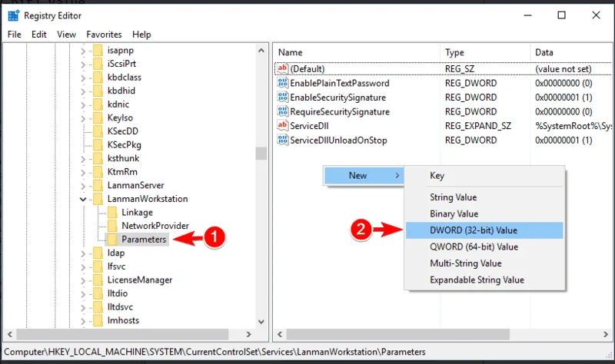Open the Edit menu
The height and width of the screenshot is (364, 615).
(x=39, y=35)
